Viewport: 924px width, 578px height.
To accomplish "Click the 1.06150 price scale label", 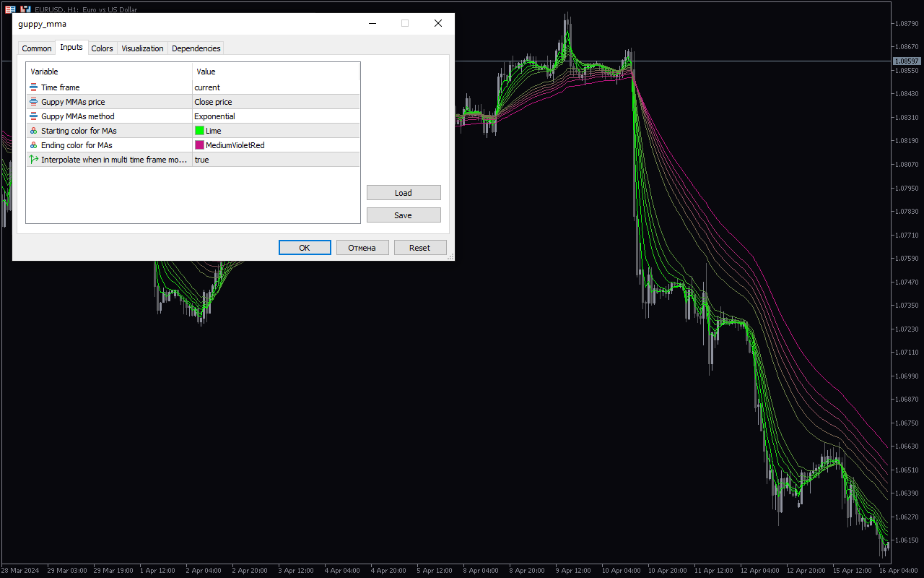I will (x=907, y=540).
